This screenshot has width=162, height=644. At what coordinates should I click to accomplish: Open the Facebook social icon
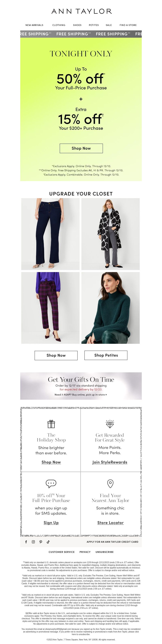point(26,542)
